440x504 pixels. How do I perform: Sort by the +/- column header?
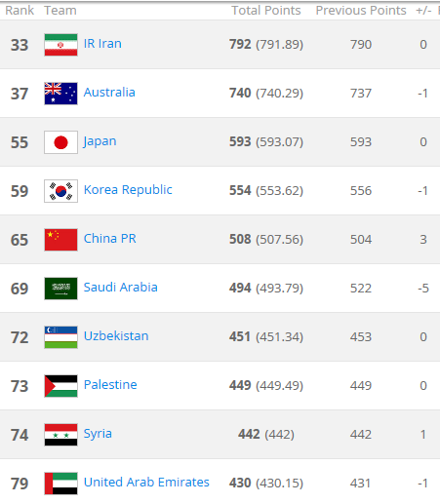[x=423, y=11]
